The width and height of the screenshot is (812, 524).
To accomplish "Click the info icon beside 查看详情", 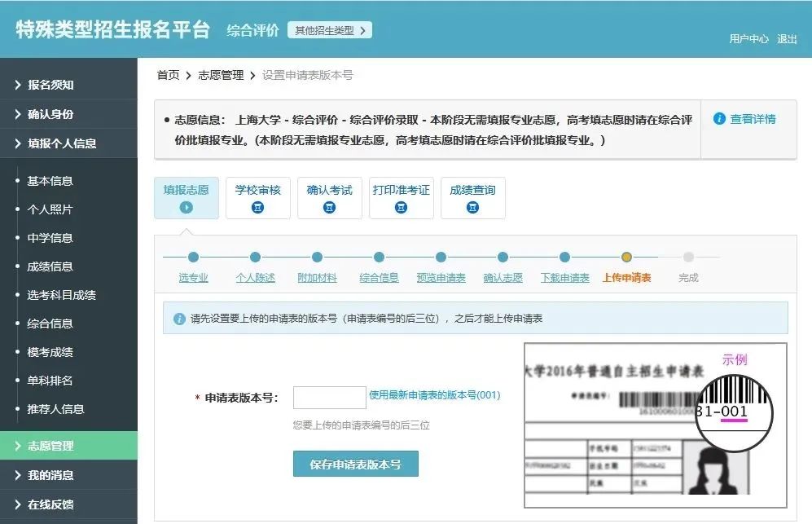I will [x=719, y=119].
